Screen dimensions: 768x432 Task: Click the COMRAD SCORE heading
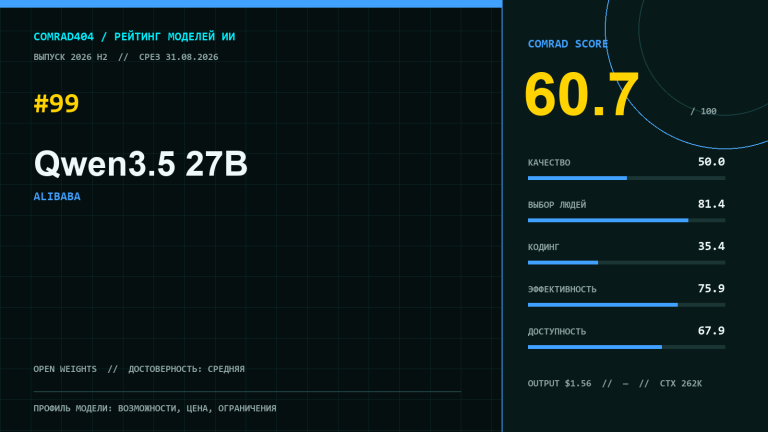(568, 44)
